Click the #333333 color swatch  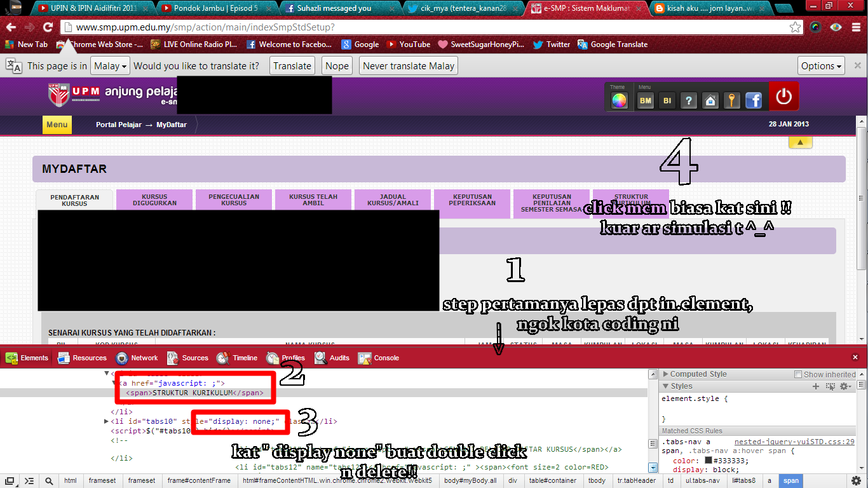pos(708,461)
